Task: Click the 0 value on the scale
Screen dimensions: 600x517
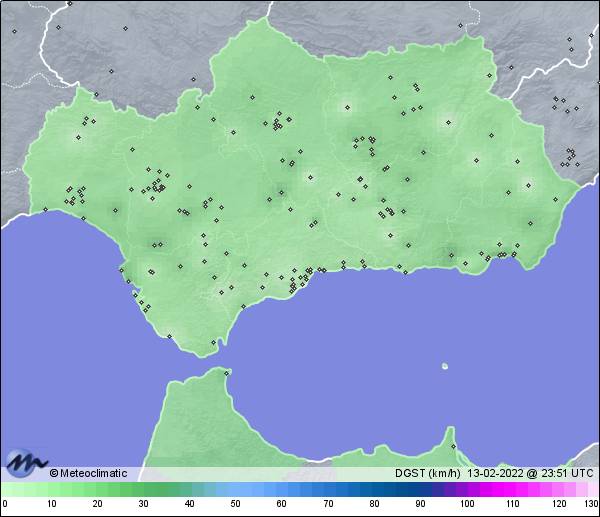Action: [5, 504]
